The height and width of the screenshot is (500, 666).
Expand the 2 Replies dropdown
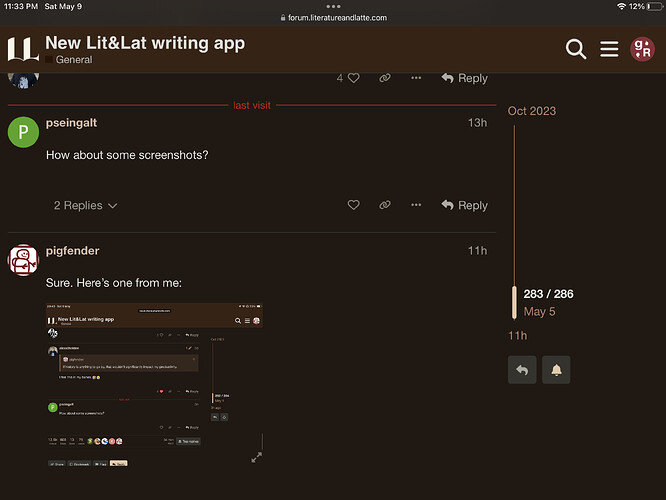tap(85, 206)
